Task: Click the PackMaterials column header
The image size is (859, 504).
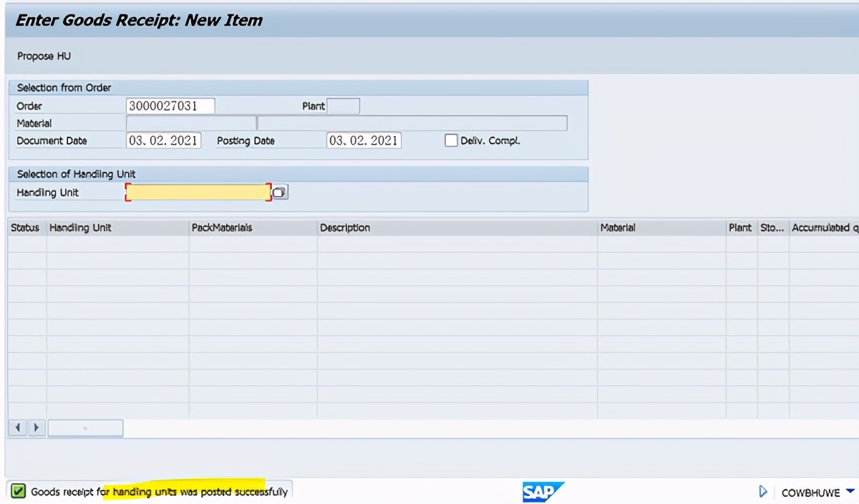Action: (253, 228)
